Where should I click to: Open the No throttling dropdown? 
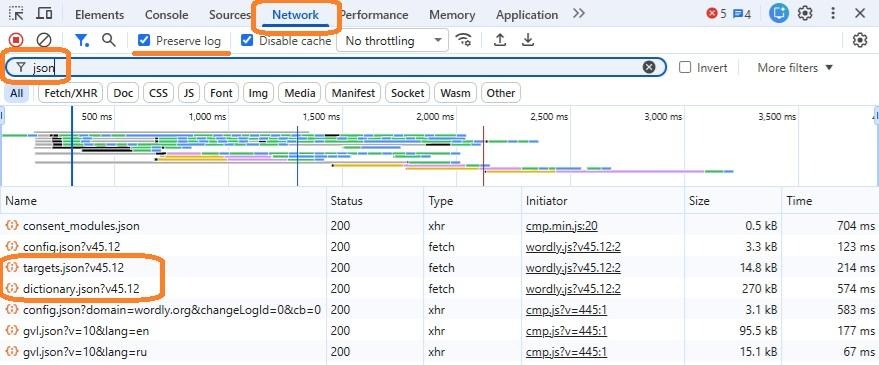tap(392, 40)
